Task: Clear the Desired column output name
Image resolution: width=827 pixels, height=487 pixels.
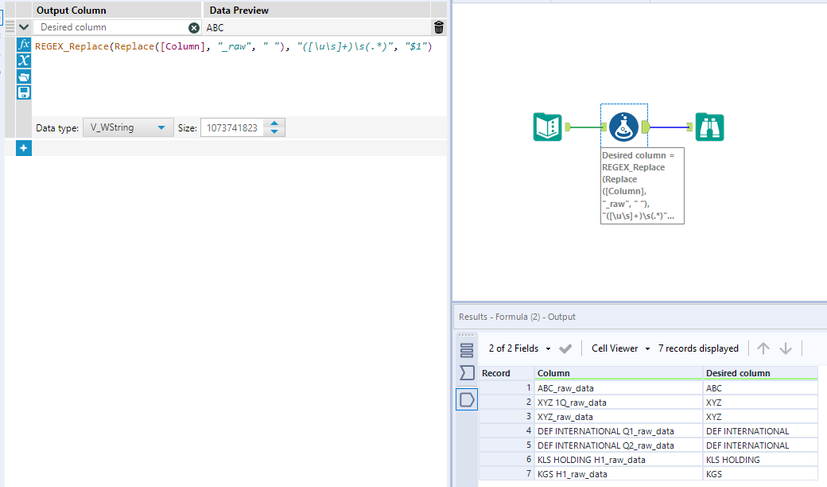Action: pos(194,28)
